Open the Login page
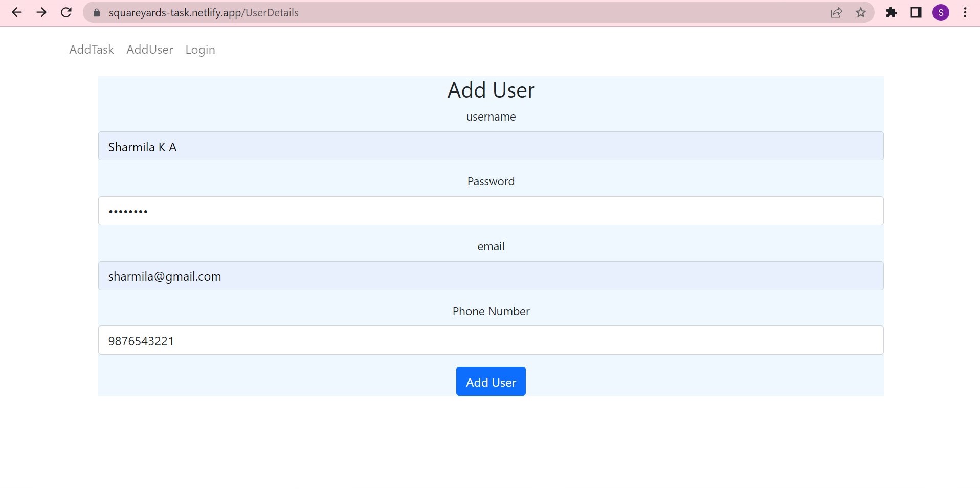 click(x=200, y=50)
